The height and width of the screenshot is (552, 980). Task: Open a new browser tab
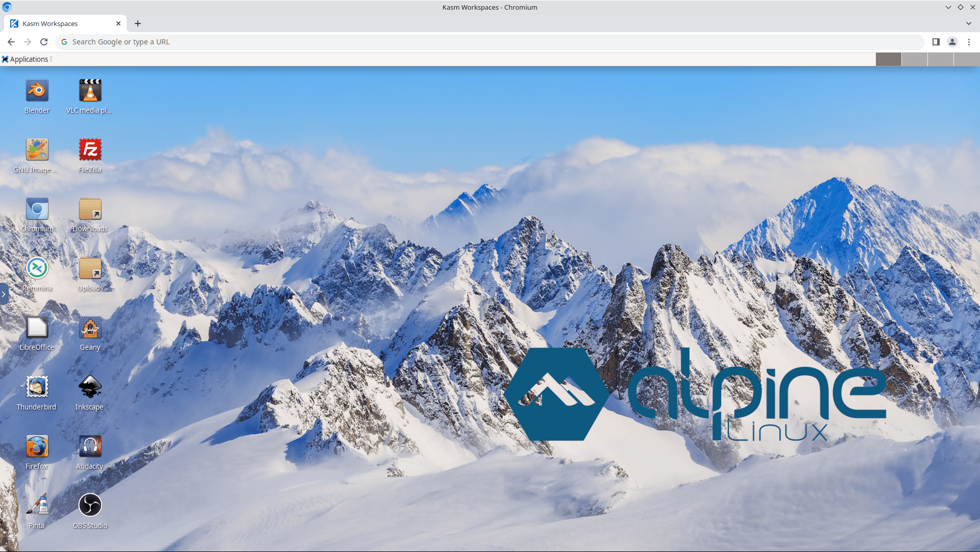tap(138, 23)
